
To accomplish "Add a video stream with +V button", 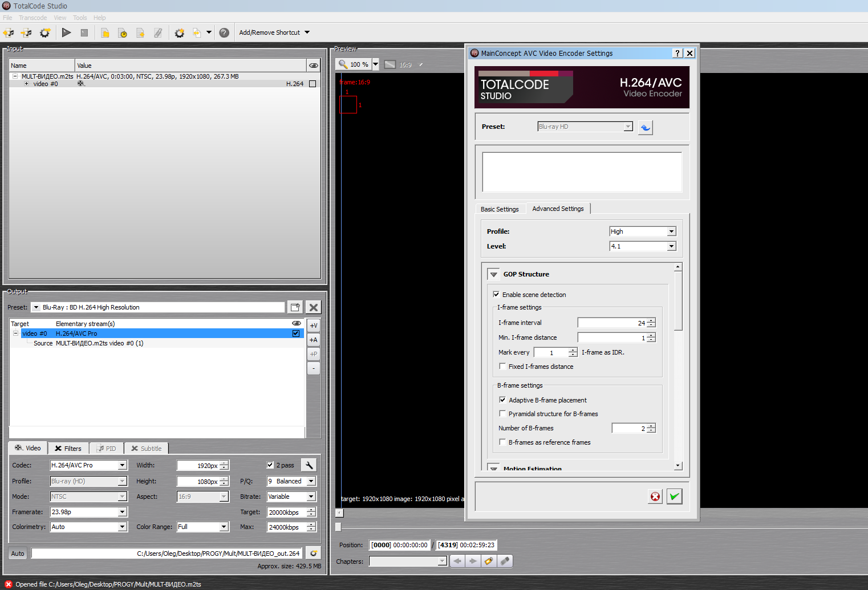I will [314, 325].
